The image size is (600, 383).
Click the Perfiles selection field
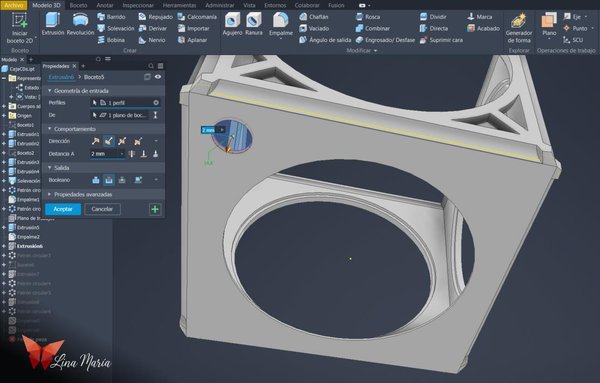125,103
